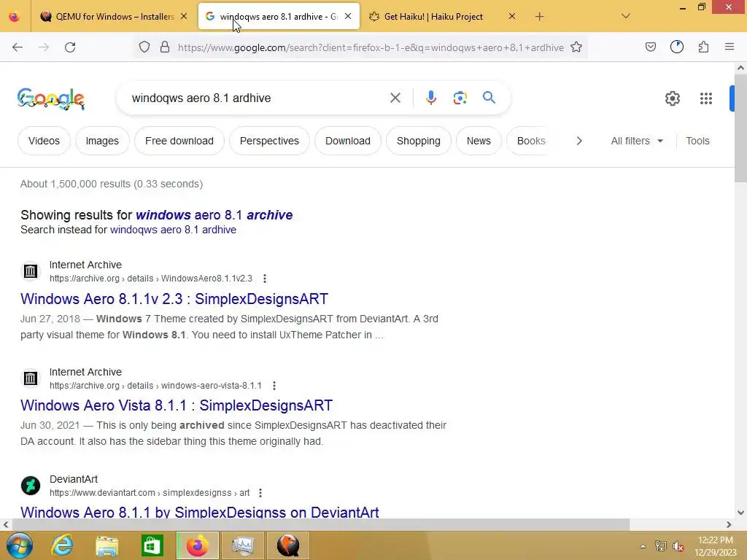This screenshot has width=747, height=560.
Task: Open the Save to Pocket icon
Action: point(651,47)
